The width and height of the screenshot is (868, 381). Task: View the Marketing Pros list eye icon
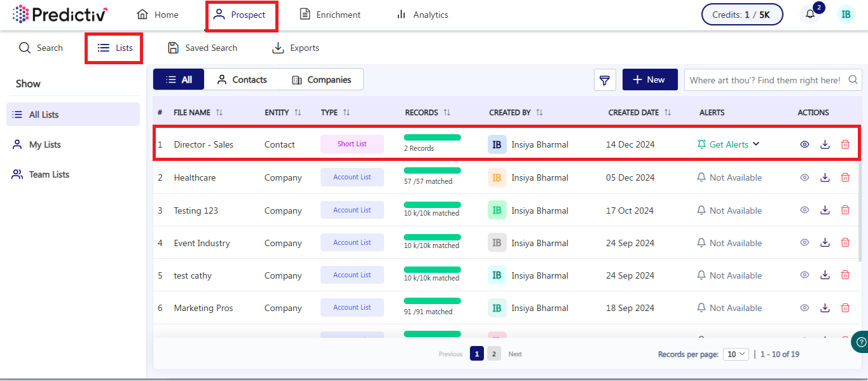tap(804, 308)
